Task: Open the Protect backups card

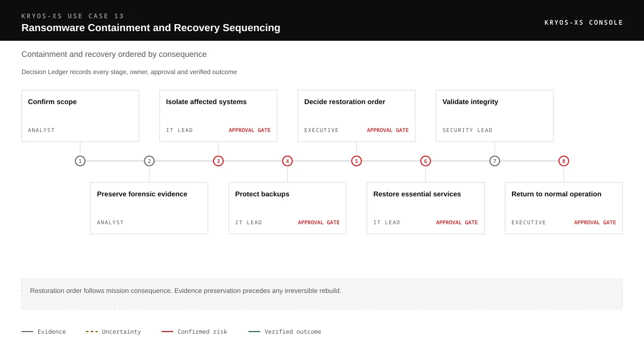Action: [287, 208]
